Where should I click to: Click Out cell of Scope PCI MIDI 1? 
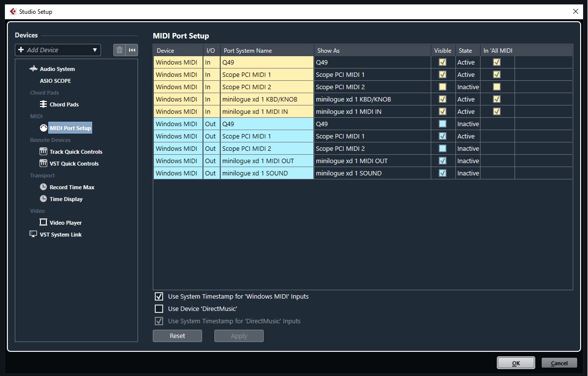click(211, 136)
